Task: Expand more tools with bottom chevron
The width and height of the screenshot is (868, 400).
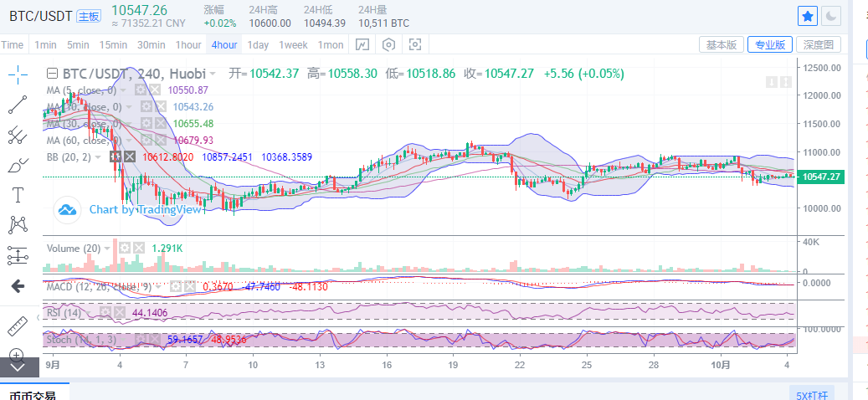Action: point(18,367)
